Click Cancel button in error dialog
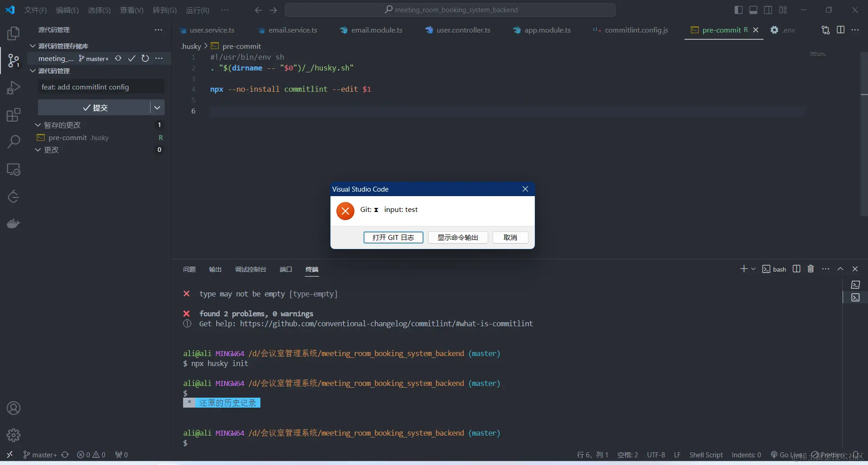The width and height of the screenshot is (868, 465). coord(510,237)
